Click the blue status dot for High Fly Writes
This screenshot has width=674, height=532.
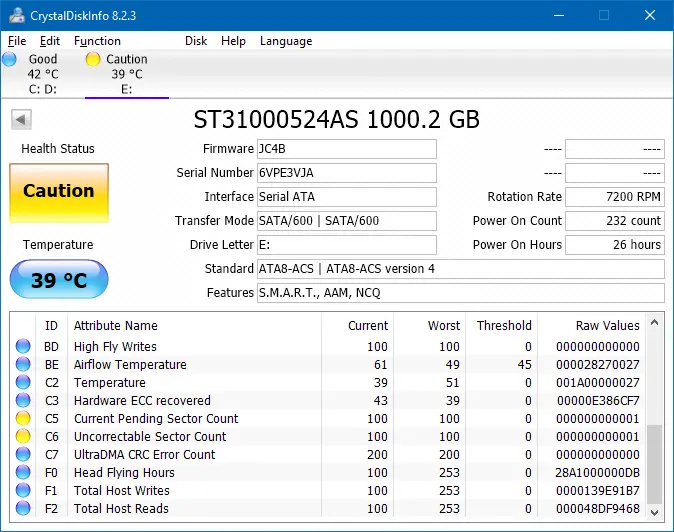click(23, 346)
